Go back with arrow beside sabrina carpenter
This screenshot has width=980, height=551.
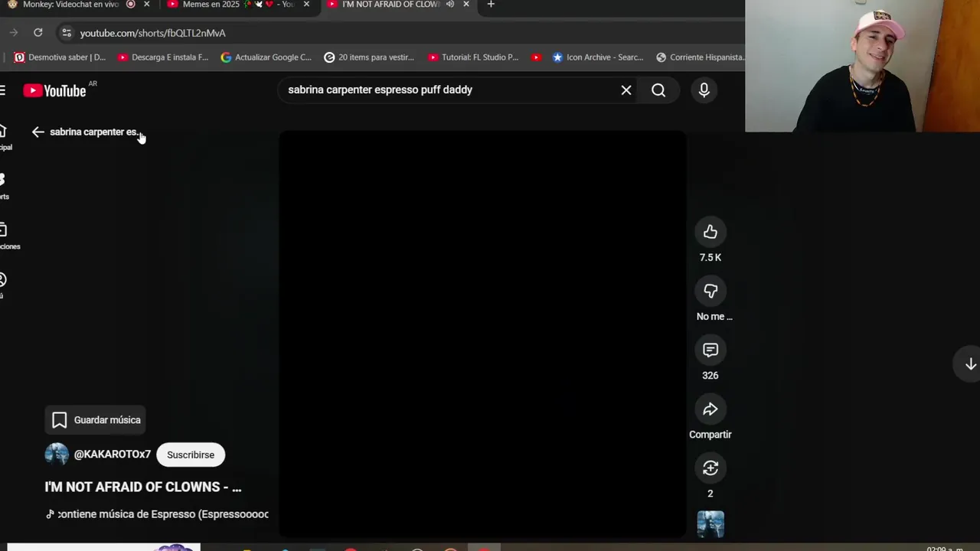pos(38,132)
